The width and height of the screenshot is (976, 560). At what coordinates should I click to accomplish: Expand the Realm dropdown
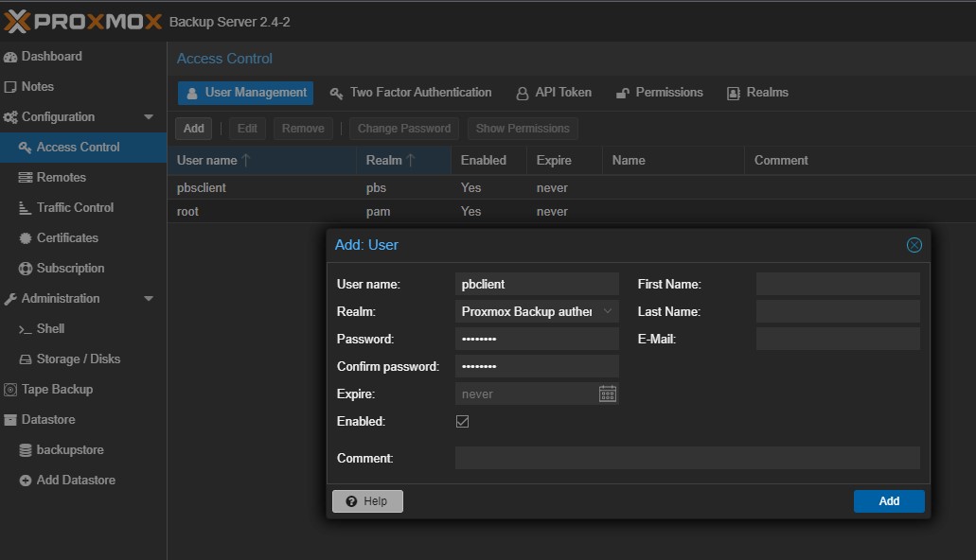pos(608,311)
